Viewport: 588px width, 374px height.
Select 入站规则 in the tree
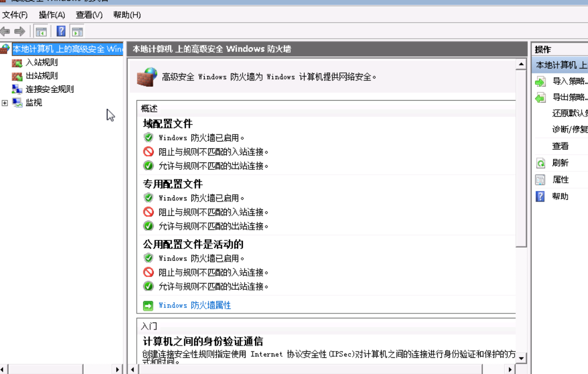click(x=42, y=63)
